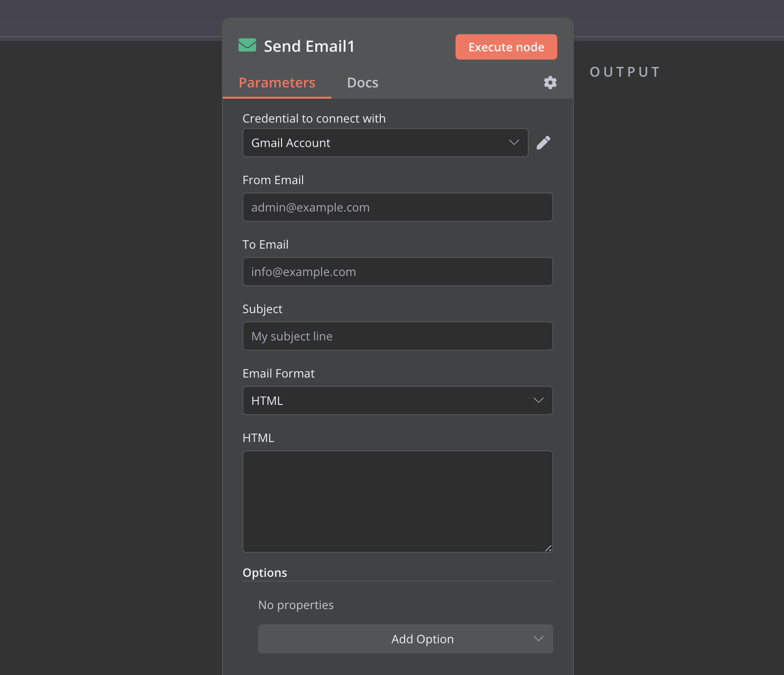The image size is (784, 675).
Task: Click the pencil icon to edit credentials
Action: click(x=544, y=143)
